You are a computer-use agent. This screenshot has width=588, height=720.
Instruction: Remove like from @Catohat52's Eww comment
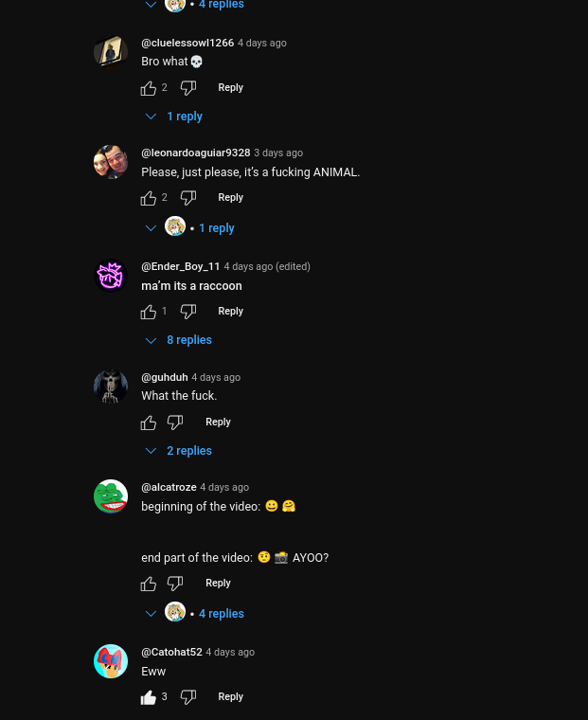pyautogui.click(x=149, y=697)
